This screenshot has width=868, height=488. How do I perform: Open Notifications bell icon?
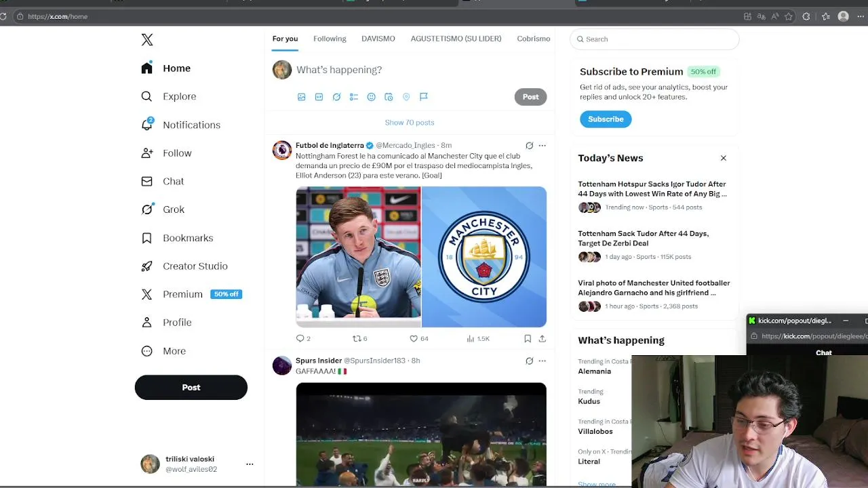(146, 125)
